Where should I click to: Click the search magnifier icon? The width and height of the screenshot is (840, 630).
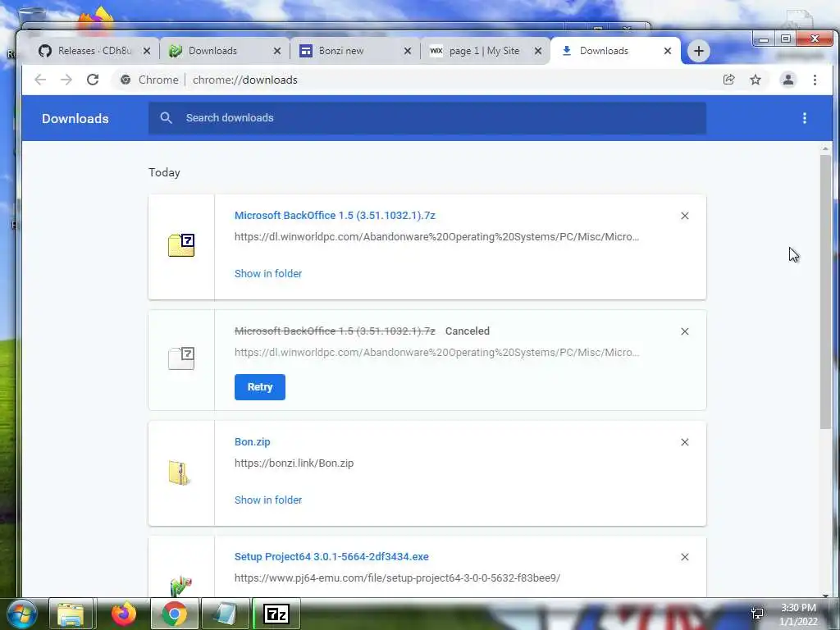point(166,118)
